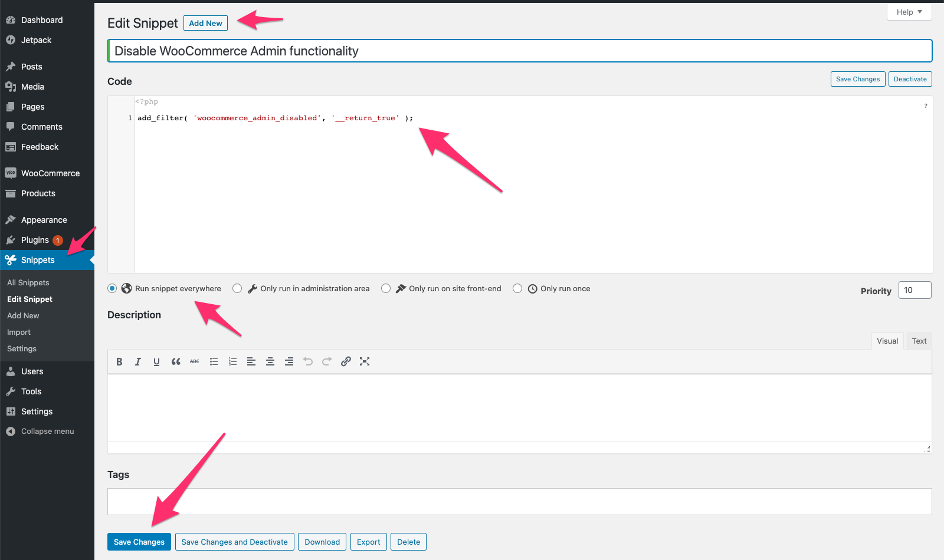Click the code editor help question mark
944x560 pixels.
click(x=926, y=106)
